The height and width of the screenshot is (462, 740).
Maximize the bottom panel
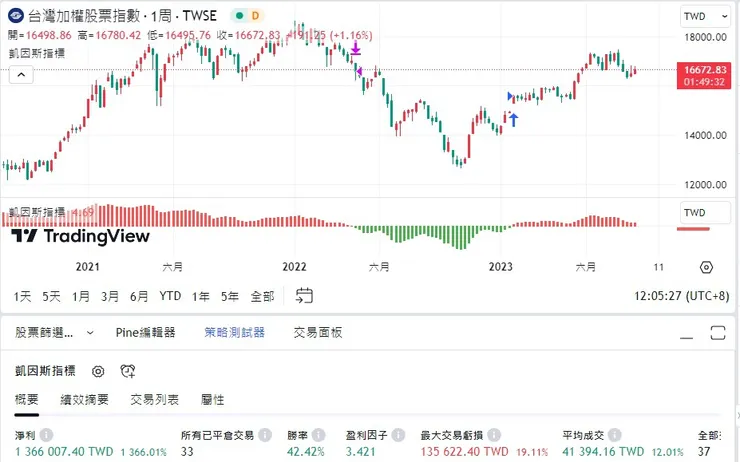click(x=718, y=333)
